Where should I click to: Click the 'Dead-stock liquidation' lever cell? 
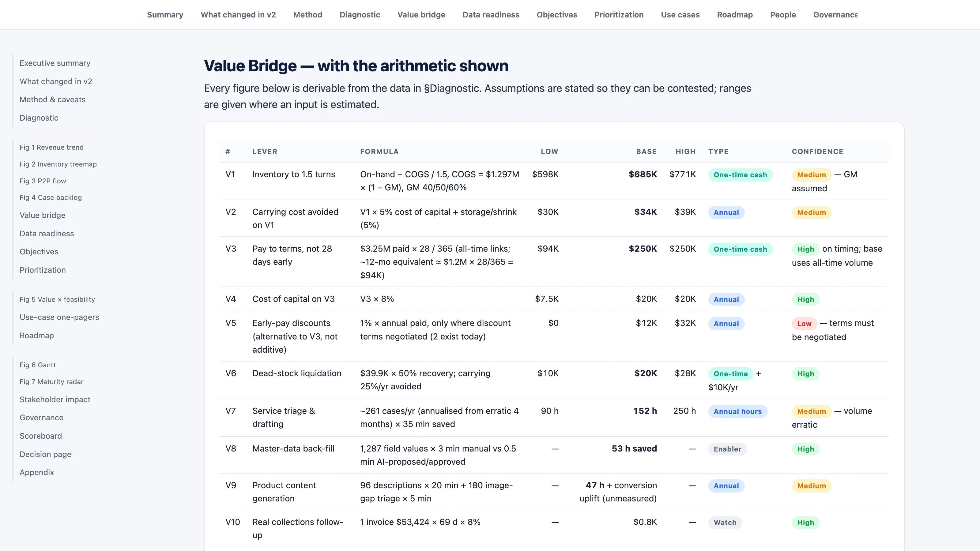[x=297, y=373]
